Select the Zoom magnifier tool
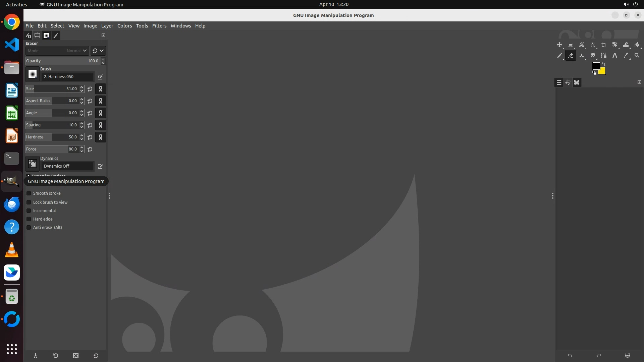 pyautogui.click(x=637, y=56)
